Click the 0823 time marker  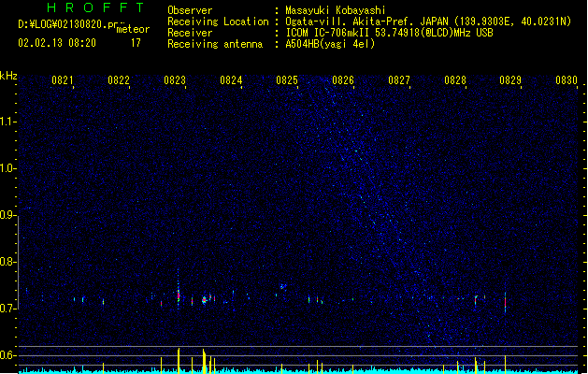click(175, 80)
